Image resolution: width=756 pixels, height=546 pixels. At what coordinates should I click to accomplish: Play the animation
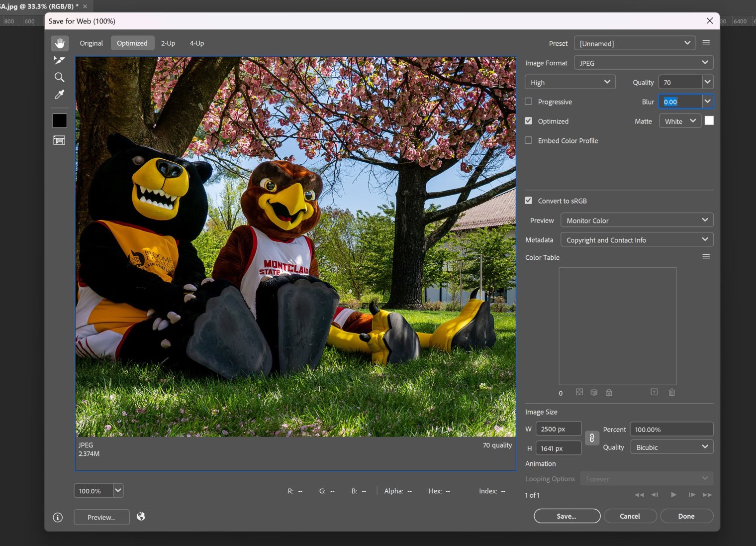(x=673, y=495)
